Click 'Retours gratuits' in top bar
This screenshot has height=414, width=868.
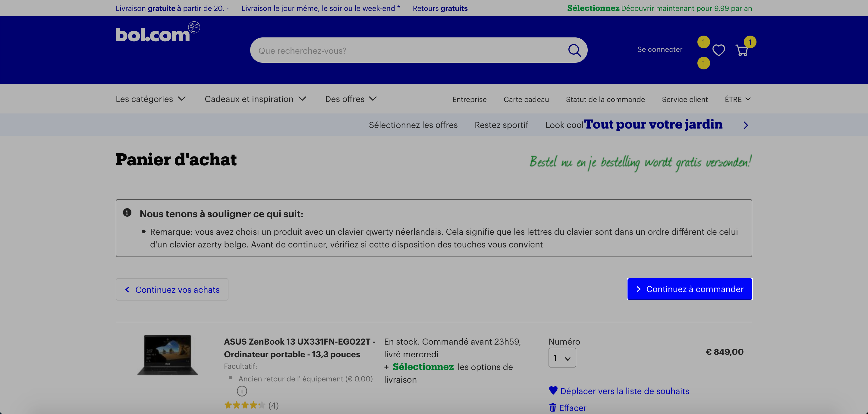click(440, 8)
